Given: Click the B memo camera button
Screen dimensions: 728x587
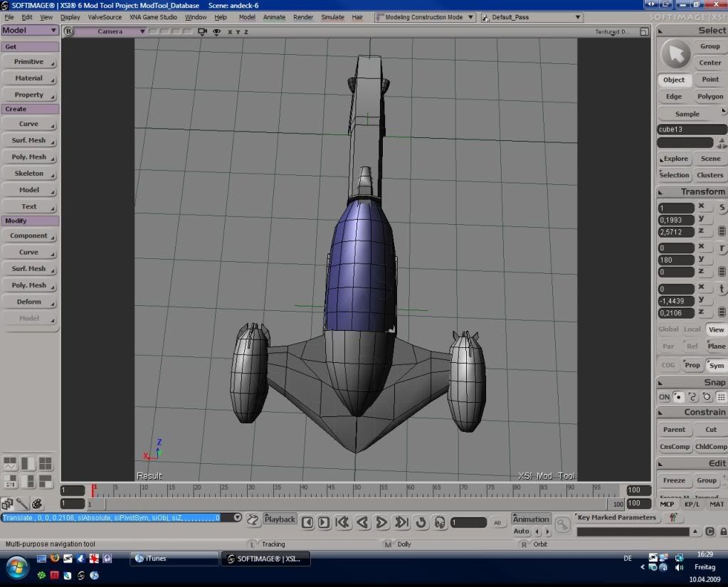Looking at the screenshot, I should [68, 31].
